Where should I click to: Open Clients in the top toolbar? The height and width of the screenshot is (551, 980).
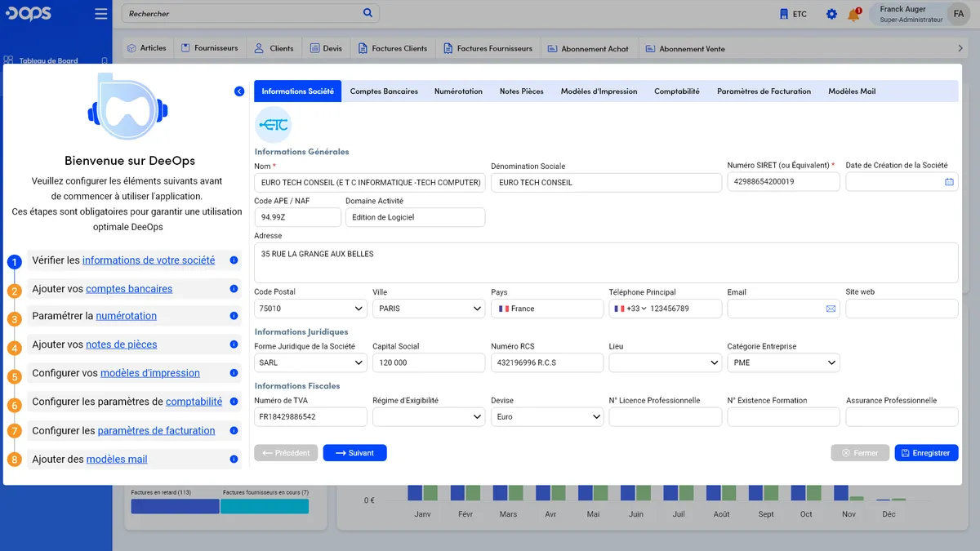[274, 48]
